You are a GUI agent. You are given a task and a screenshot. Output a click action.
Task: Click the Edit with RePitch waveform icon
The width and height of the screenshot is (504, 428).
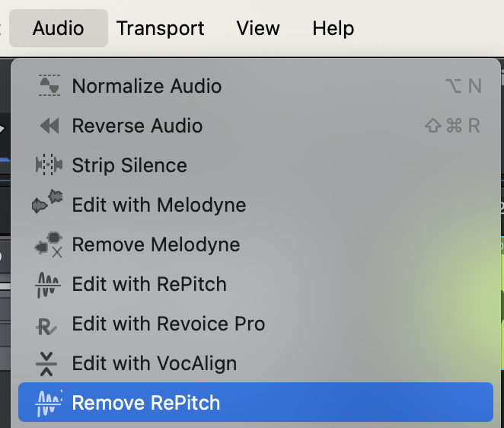coord(49,285)
